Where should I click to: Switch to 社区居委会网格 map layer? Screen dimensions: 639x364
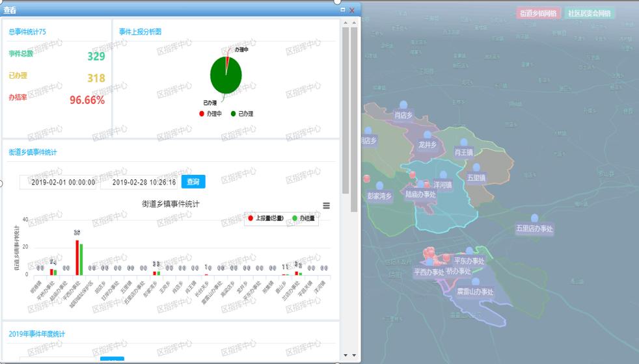(x=590, y=13)
